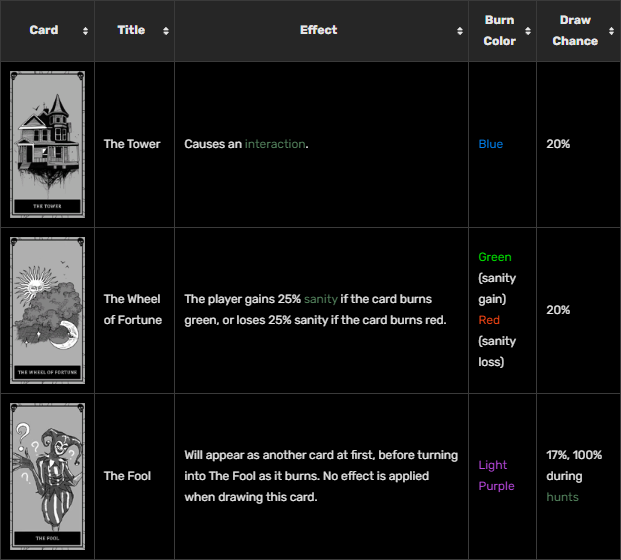Click '(sanity loss)' text under Red
The height and width of the screenshot is (560, 621).
[x=497, y=351]
